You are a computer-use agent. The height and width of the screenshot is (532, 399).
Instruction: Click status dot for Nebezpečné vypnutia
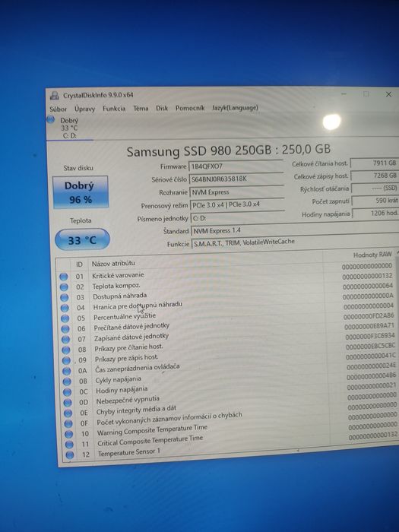(x=68, y=403)
